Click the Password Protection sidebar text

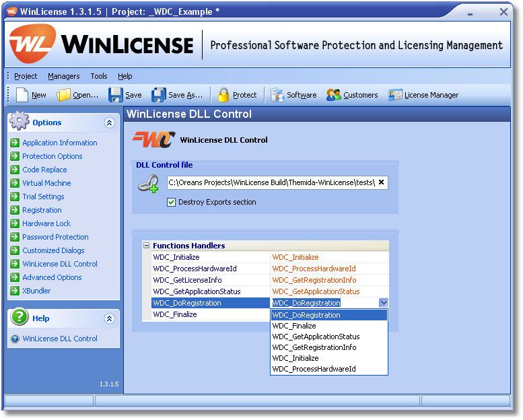click(55, 237)
